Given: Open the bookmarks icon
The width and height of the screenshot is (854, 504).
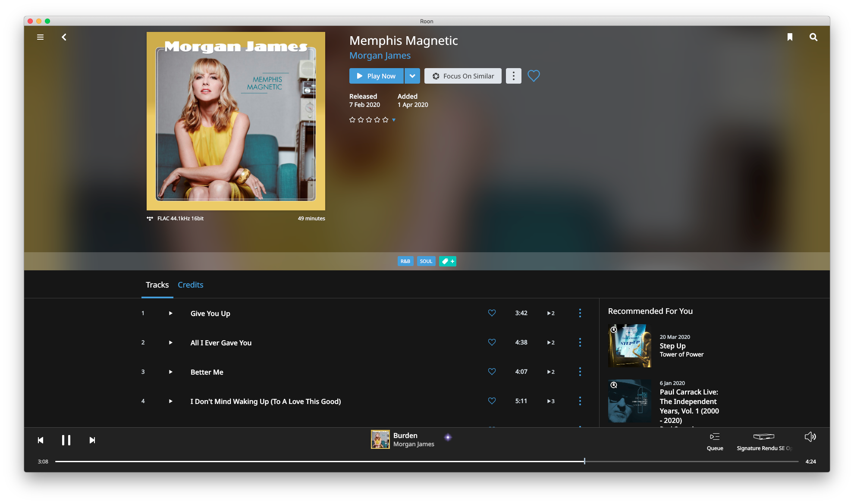Looking at the screenshot, I should point(790,37).
